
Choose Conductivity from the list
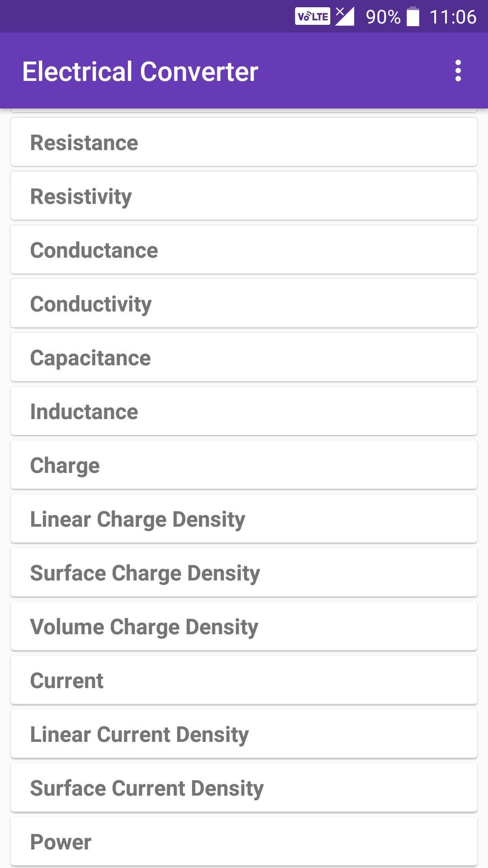pos(244,303)
